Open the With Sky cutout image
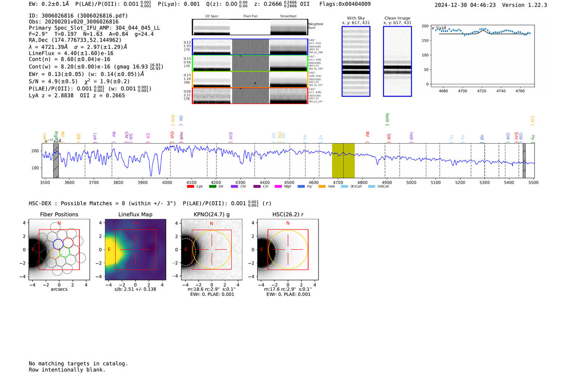Image resolution: width=576 pixels, height=392 pixels. tap(356, 61)
